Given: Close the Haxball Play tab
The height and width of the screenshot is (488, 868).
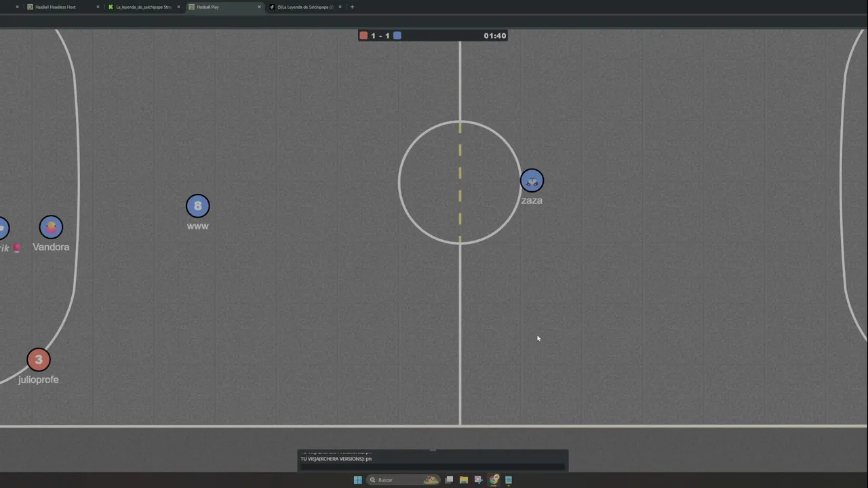Looking at the screenshot, I should point(259,7).
